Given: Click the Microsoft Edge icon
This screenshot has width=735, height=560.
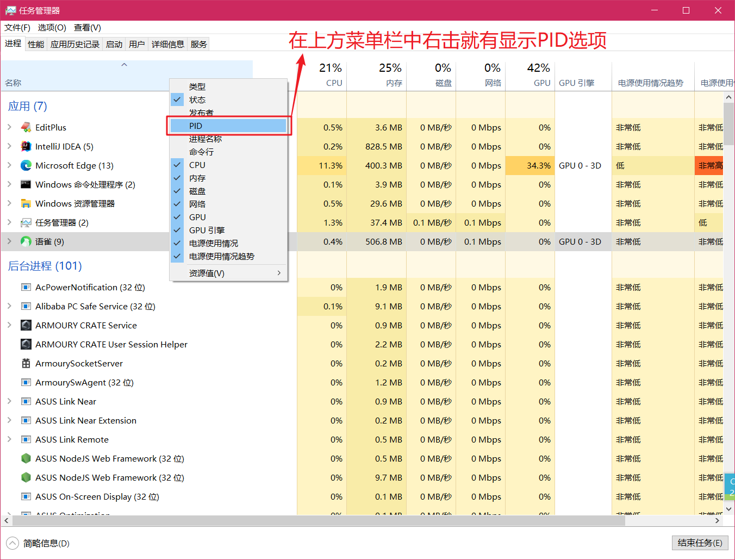Looking at the screenshot, I should (x=26, y=165).
